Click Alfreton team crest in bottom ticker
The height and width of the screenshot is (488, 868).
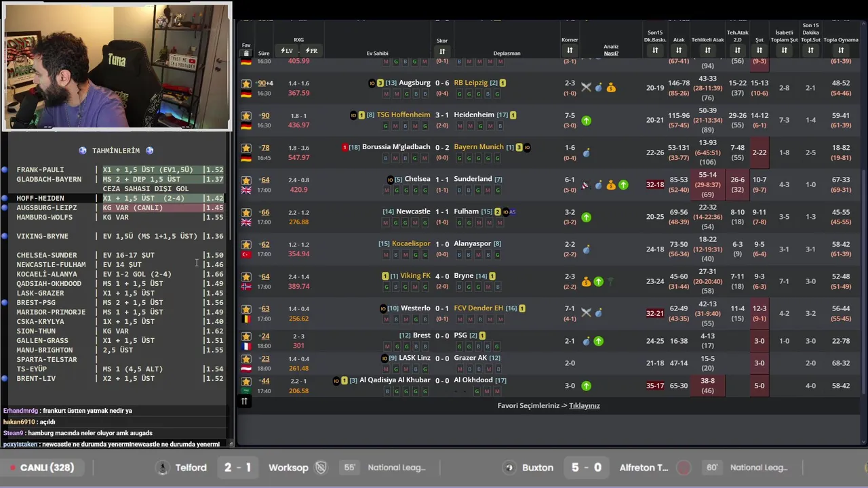click(684, 468)
